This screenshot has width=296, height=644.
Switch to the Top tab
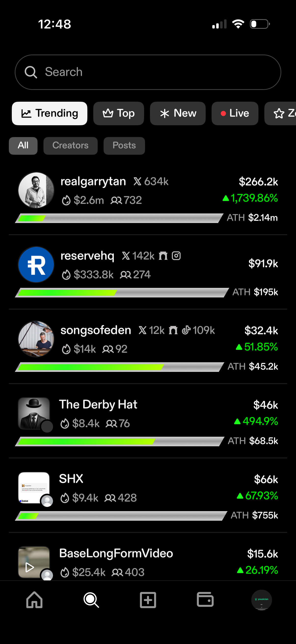tap(118, 113)
